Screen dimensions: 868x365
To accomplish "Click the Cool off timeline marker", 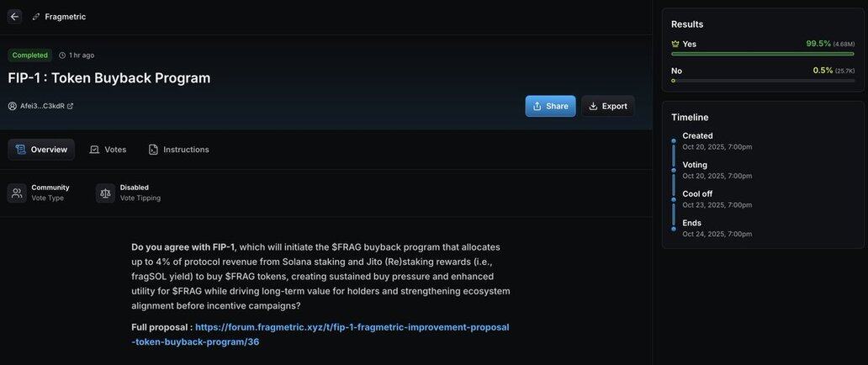I will click(x=674, y=198).
